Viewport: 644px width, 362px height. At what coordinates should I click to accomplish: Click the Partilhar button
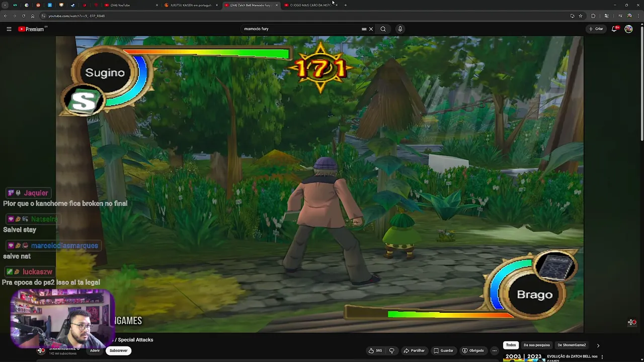(x=414, y=350)
